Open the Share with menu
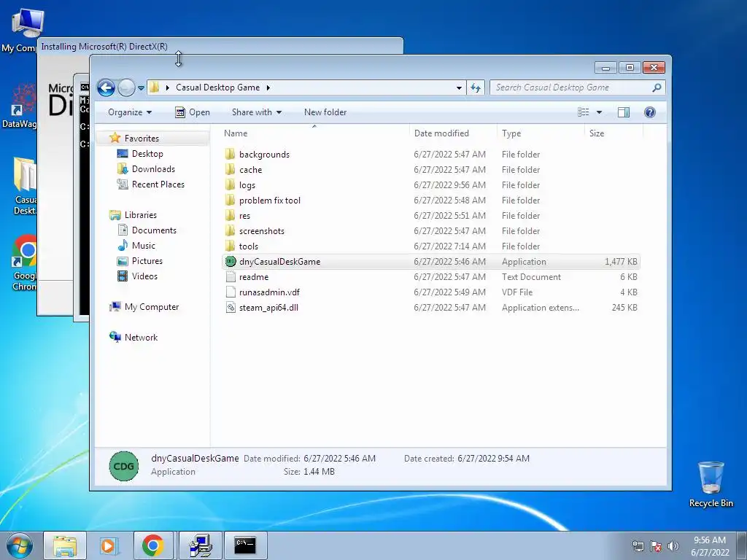 pyautogui.click(x=256, y=112)
